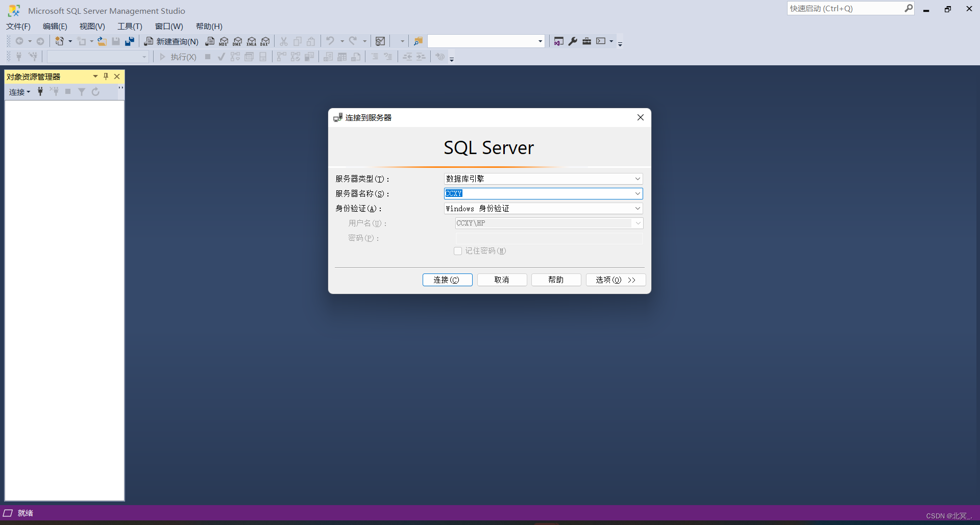Click the Navigate Backward icon
Viewport: 980px width, 525px height.
[x=19, y=41]
